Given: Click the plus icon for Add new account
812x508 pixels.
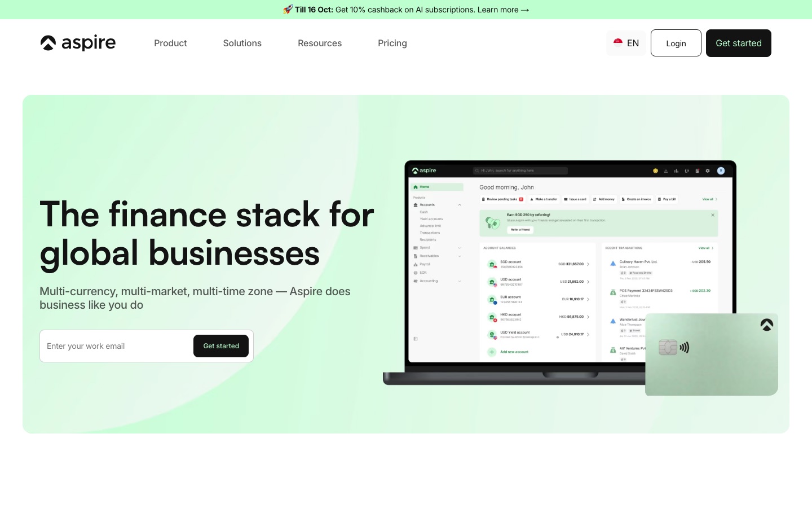Looking at the screenshot, I should click(x=492, y=352).
